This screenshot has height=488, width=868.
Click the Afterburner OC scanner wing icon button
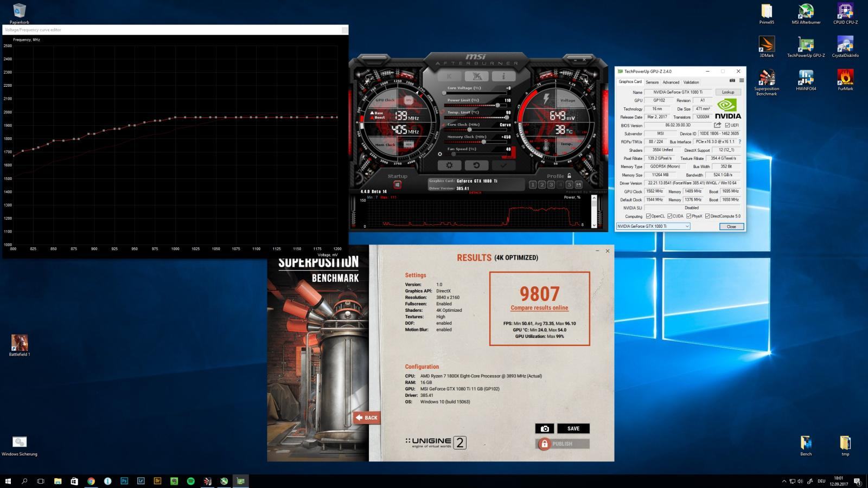point(476,76)
